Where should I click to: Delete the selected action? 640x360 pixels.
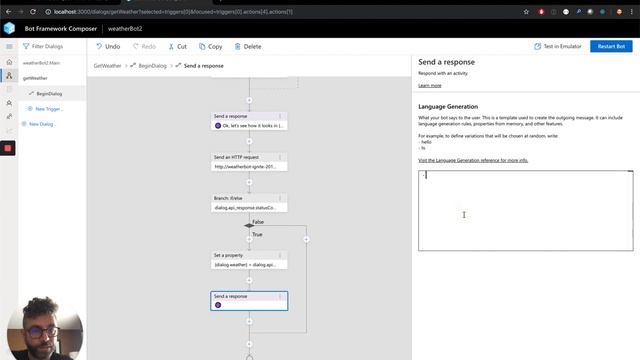[x=248, y=47]
